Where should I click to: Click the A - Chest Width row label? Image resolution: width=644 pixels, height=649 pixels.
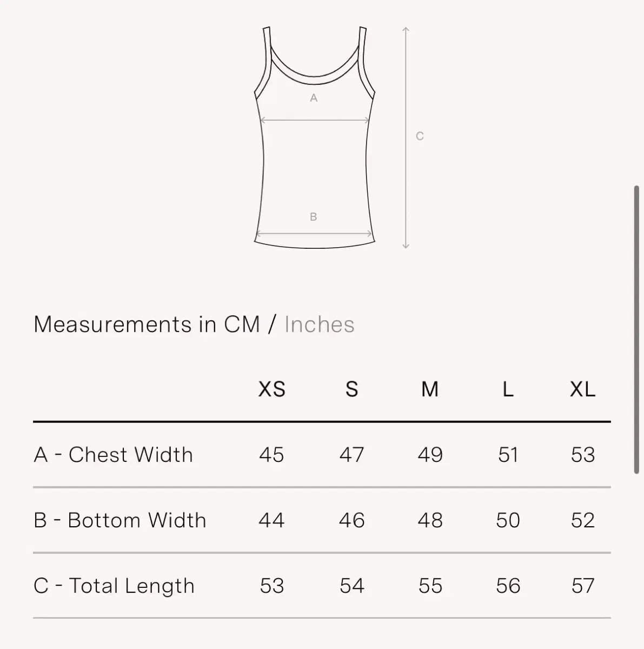(x=113, y=455)
